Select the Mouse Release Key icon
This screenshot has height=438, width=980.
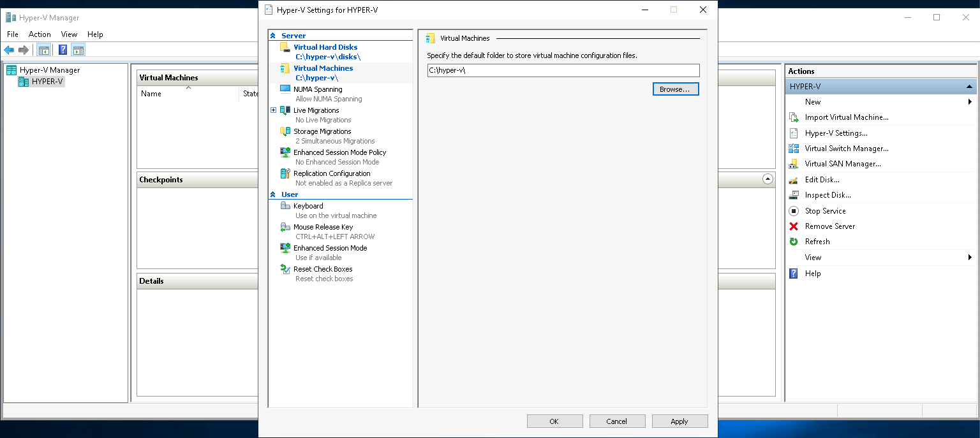click(x=285, y=227)
